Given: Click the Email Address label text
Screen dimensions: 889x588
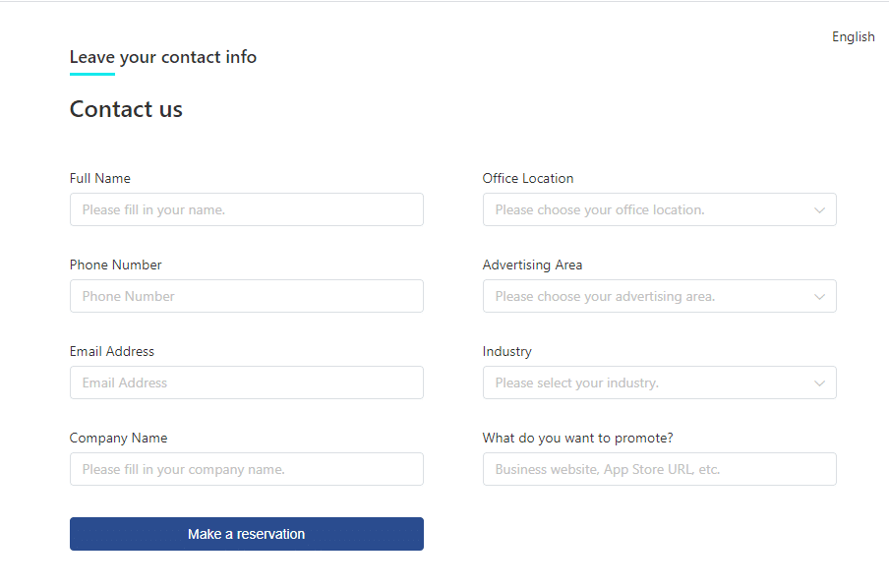Looking at the screenshot, I should [x=111, y=351].
